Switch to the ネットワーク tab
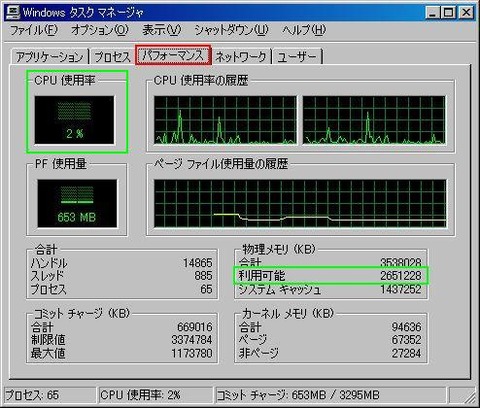This screenshot has height=408, width=480. tap(241, 57)
